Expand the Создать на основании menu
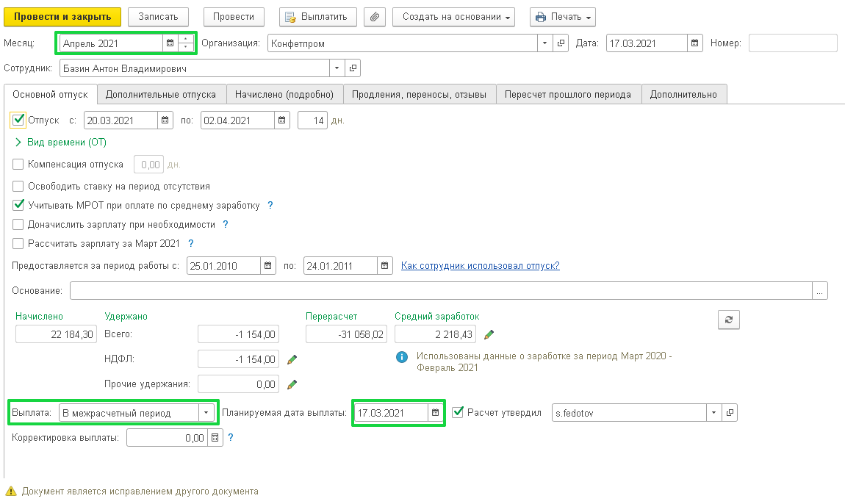 (453, 17)
